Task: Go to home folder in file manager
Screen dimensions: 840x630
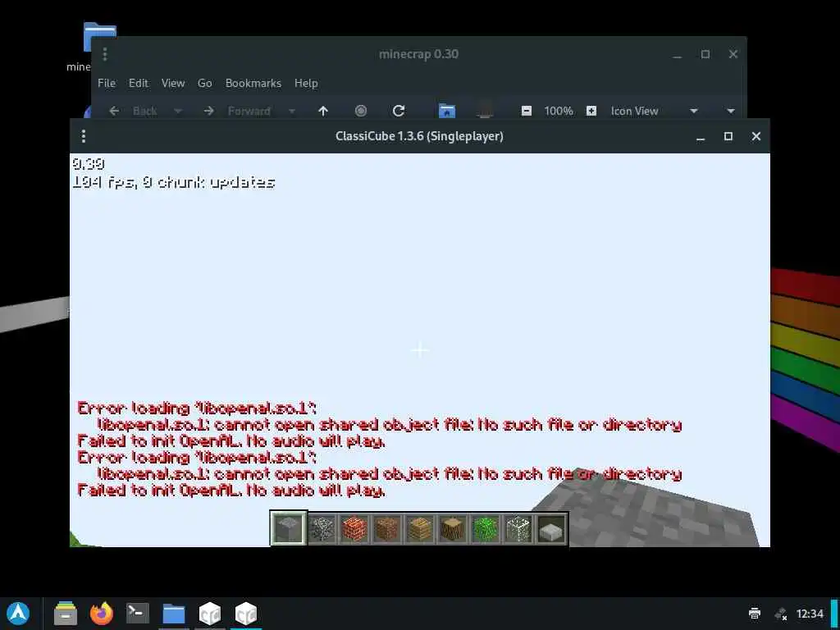Action: pos(447,111)
